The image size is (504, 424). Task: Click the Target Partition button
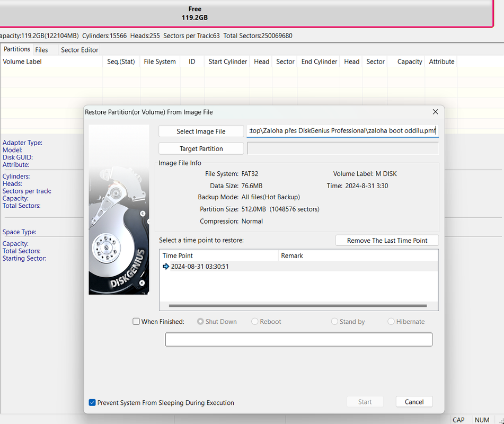point(201,148)
